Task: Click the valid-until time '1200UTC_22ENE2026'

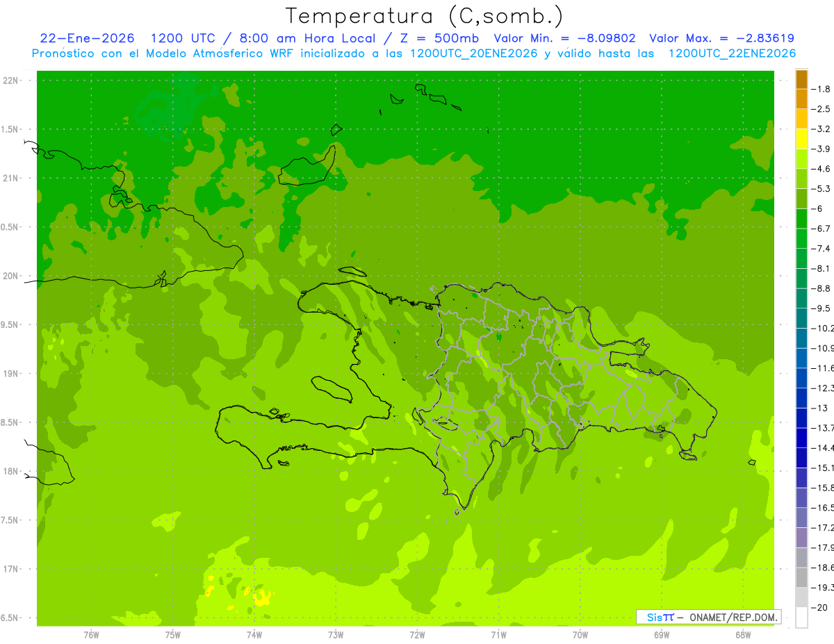Action: [x=731, y=53]
